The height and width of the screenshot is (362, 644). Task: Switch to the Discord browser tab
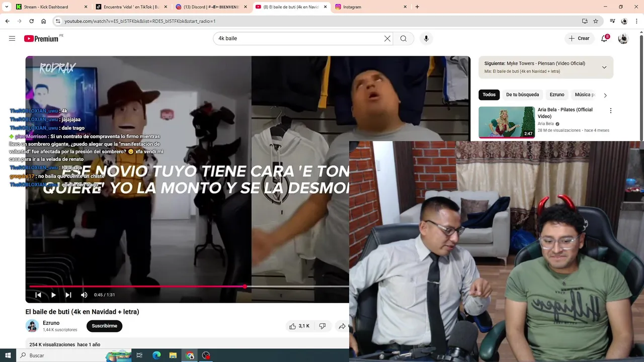[211, 7]
